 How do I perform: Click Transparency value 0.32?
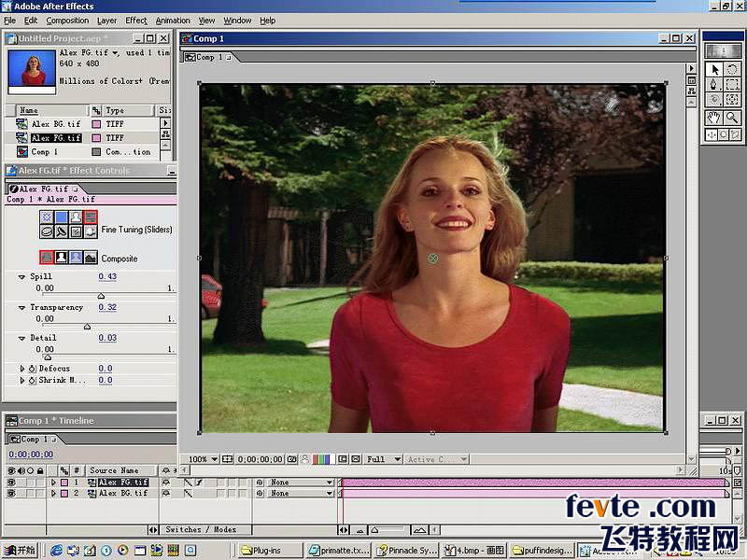click(107, 308)
